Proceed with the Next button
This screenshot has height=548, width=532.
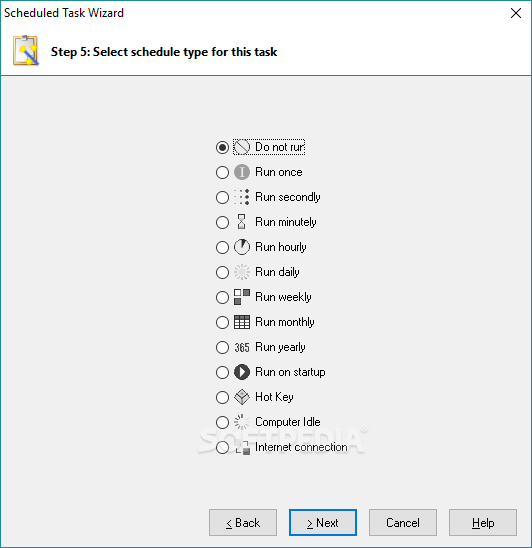323,522
